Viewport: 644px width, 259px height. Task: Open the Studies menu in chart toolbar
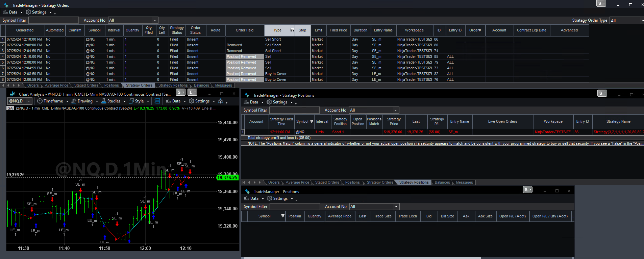point(114,101)
